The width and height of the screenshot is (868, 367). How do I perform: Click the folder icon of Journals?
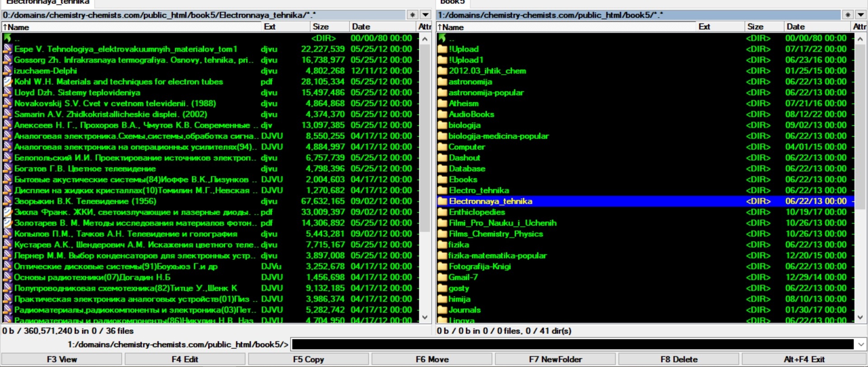coord(442,310)
